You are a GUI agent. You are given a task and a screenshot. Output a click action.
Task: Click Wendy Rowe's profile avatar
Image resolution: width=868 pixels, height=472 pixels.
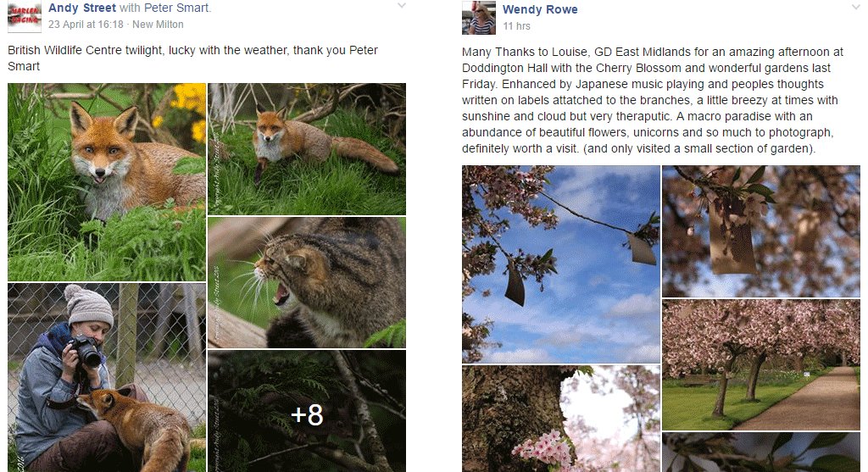pyautogui.click(x=478, y=18)
